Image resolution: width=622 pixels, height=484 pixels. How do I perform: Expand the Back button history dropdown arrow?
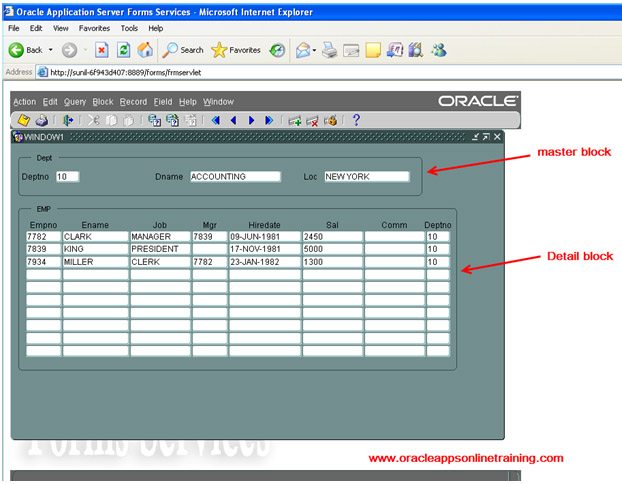coord(50,50)
